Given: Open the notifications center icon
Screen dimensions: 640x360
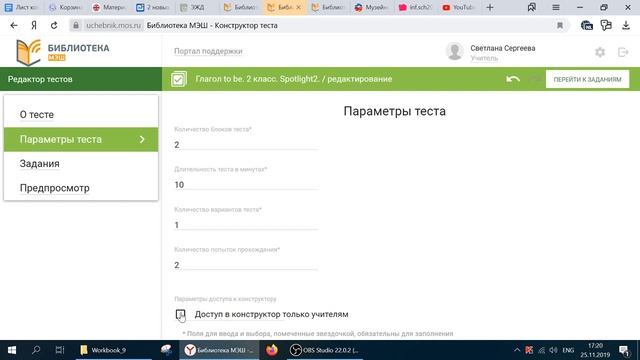Looking at the screenshot, I should pyautogui.click(x=624, y=350).
